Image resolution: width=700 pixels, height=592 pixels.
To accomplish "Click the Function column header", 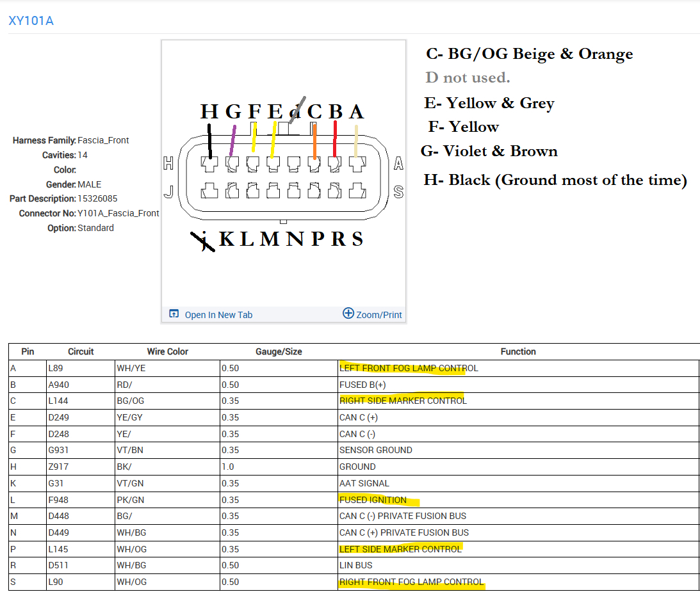I will (518, 351).
